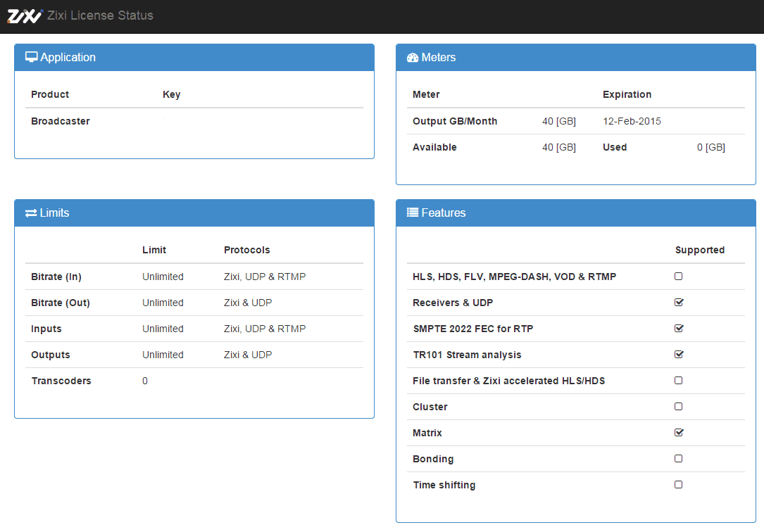The height and width of the screenshot is (532, 764).
Task: Check the File transfer & Zixi accelerated checkbox
Action: pyautogui.click(x=678, y=381)
